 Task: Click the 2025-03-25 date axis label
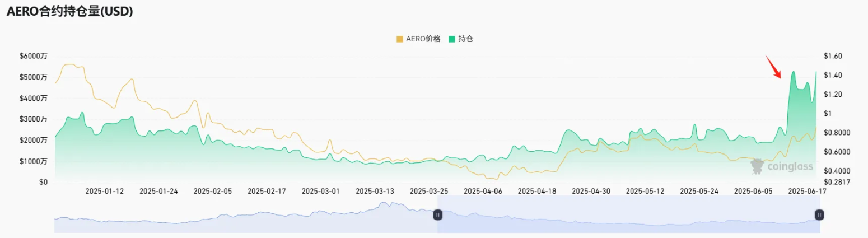point(429,191)
